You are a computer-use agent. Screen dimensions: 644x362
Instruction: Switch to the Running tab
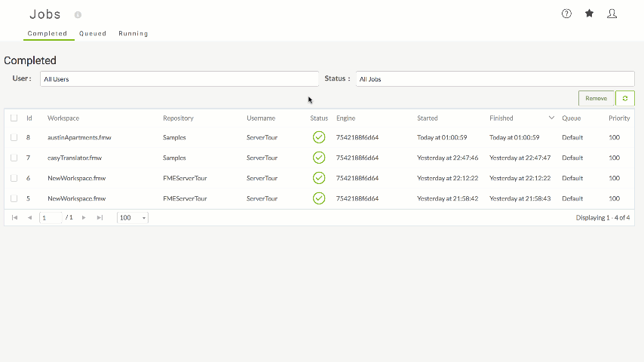pyautogui.click(x=133, y=33)
